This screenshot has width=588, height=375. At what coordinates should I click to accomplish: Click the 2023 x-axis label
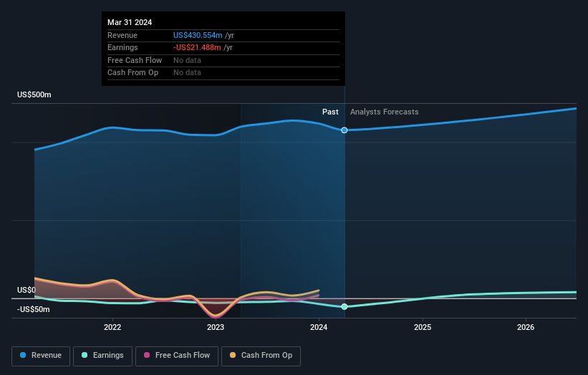click(216, 327)
